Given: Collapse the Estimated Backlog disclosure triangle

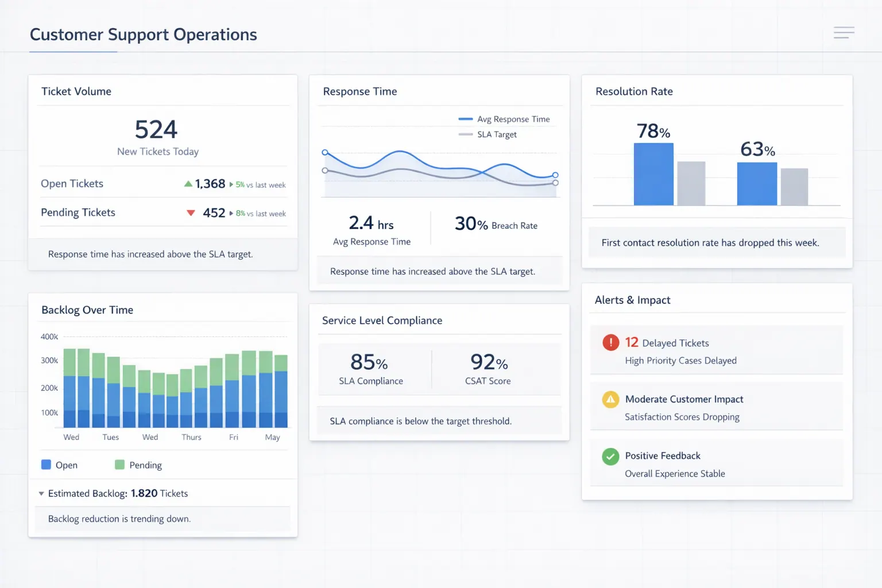Looking at the screenshot, I should click(x=41, y=493).
